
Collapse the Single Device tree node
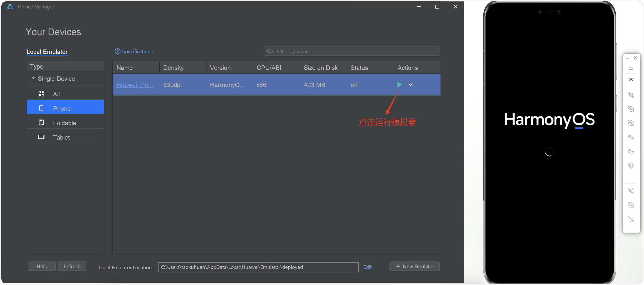click(33, 78)
